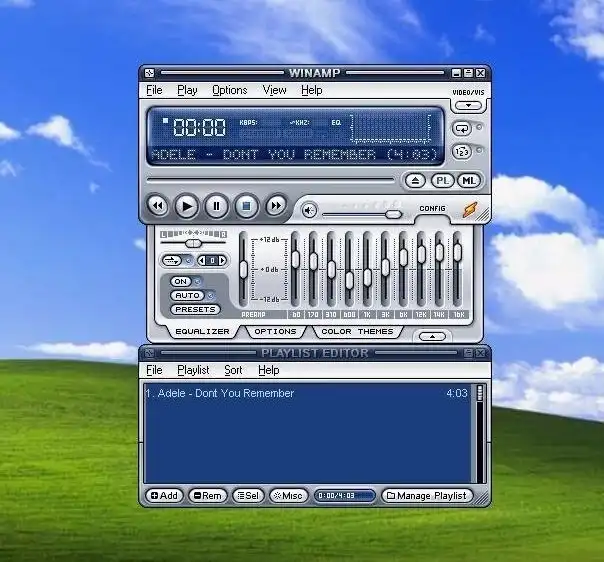Open the View menu
The width and height of the screenshot is (604, 562).
[274, 90]
